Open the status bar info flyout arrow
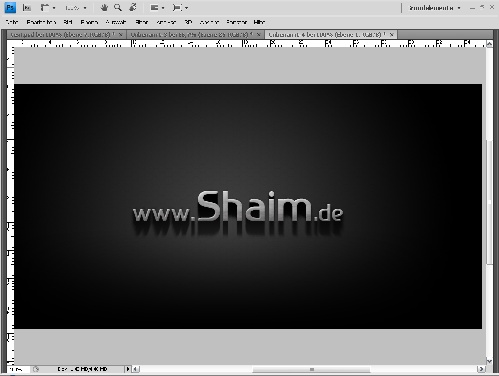 point(128,369)
